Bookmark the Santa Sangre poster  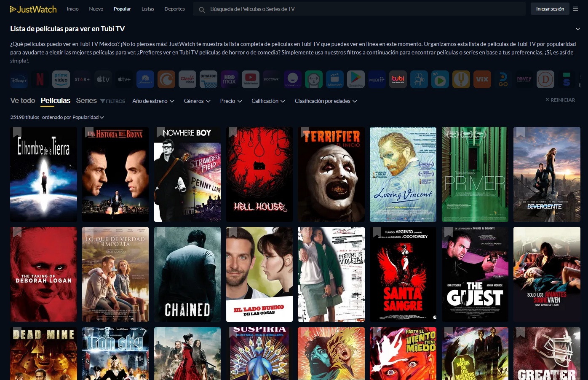(x=377, y=232)
